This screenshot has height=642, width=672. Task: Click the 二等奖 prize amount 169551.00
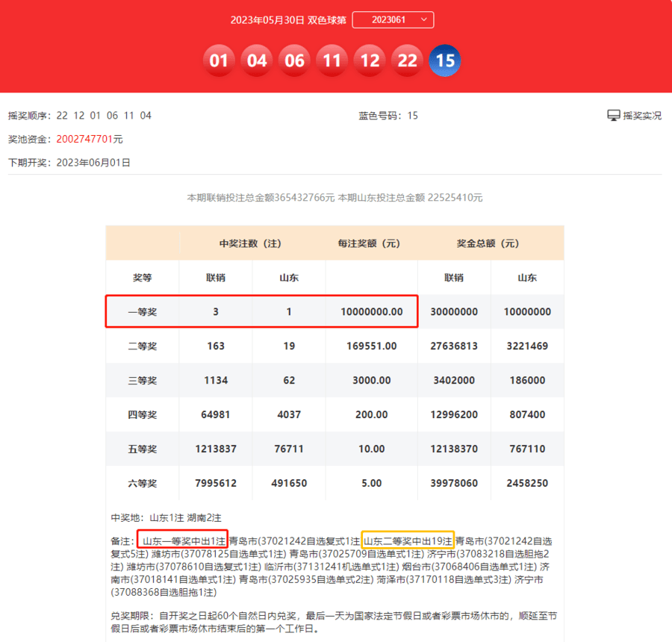[x=371, y=346]
